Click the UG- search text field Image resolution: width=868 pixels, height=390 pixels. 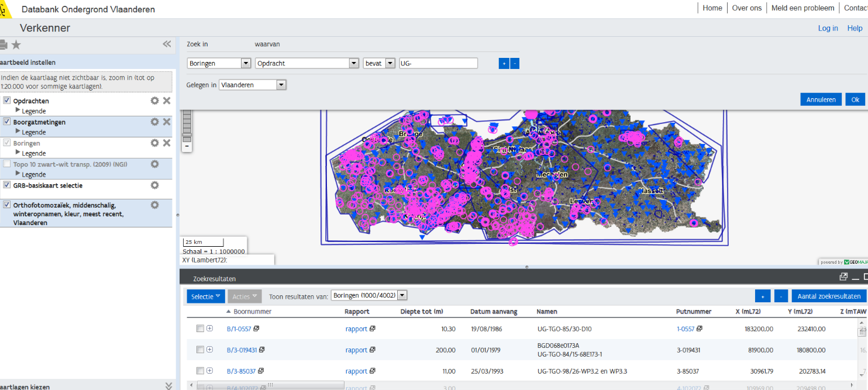click(x=438, y=63)
